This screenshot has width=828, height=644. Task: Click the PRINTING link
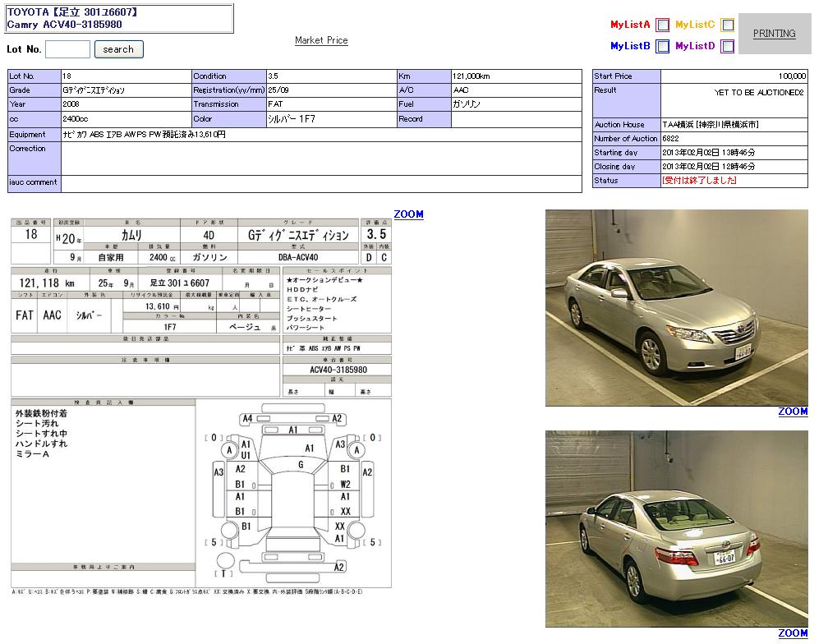pos(774,34)
